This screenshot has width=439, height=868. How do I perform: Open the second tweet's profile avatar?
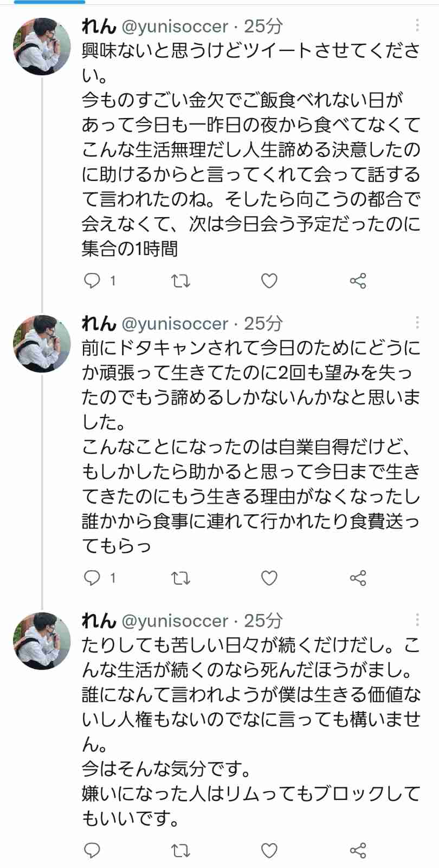tap(42, 343)
